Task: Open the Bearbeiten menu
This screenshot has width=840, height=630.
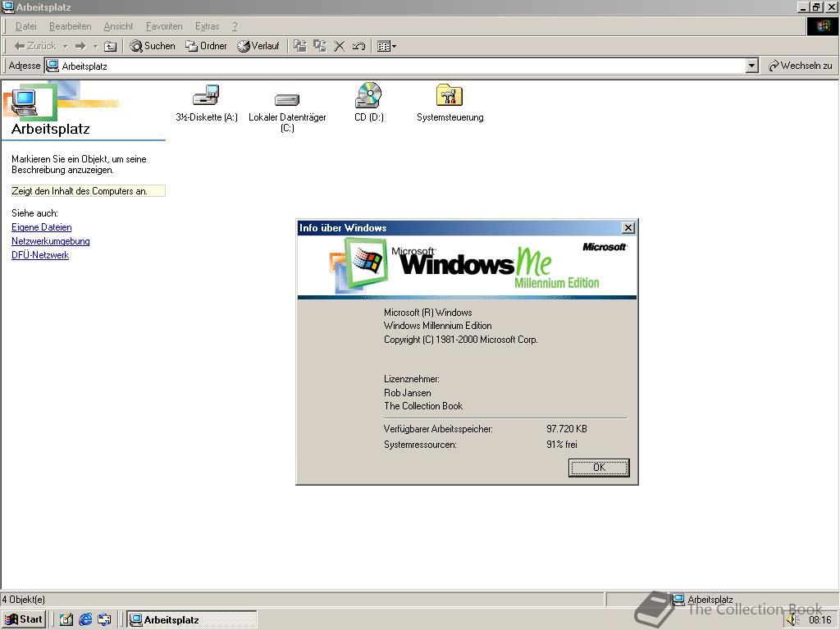Action: 71,26
